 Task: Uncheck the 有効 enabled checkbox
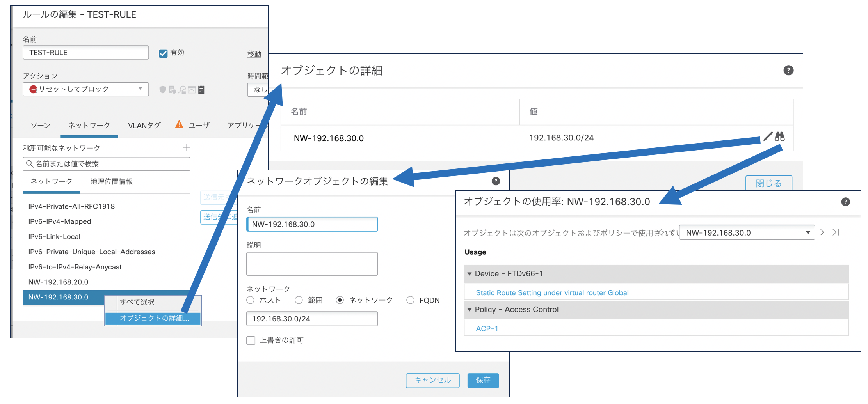pos(163,53)
